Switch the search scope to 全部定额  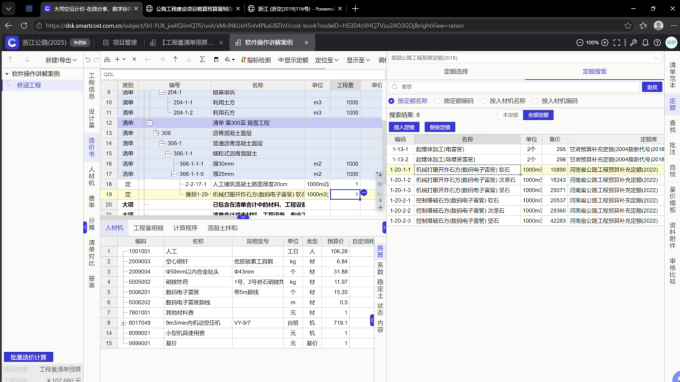click(538, 115)
